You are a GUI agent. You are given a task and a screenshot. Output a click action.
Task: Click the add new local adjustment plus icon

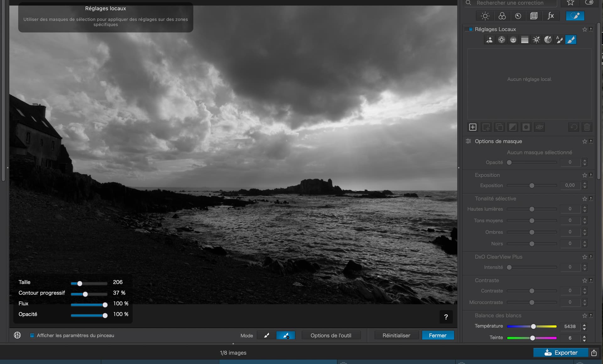click(473, 127)
